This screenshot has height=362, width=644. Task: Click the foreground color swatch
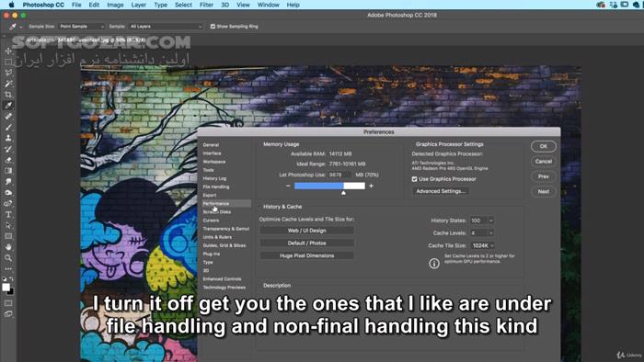pyautogui.click(x=6, y=288)
